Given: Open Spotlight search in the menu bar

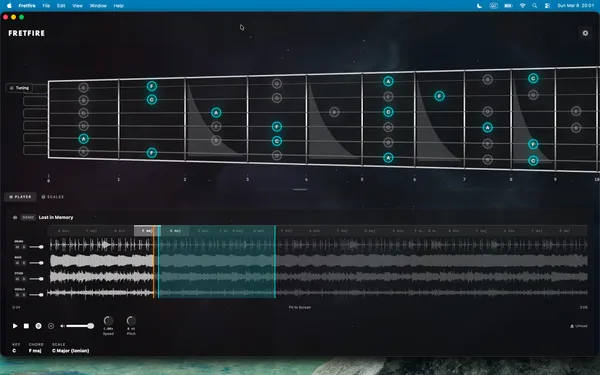Looking at the screenshot, I should tap(535, 6).
